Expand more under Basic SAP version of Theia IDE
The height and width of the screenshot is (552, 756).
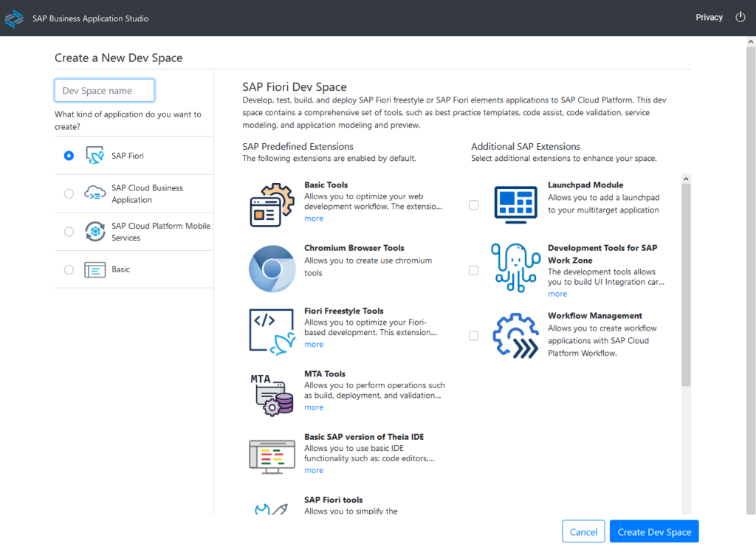pyautogui.click(x=314, y=470)
